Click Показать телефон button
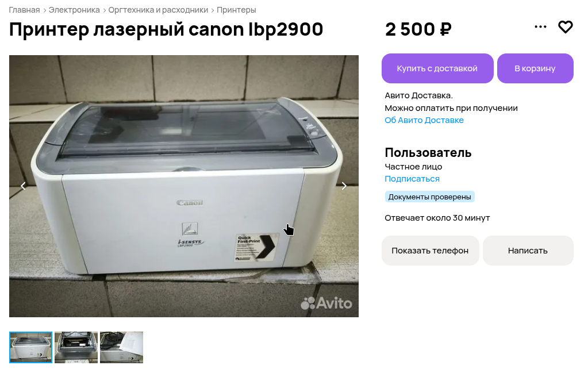This screenshot has width=588, height=373. pos(430,251)
